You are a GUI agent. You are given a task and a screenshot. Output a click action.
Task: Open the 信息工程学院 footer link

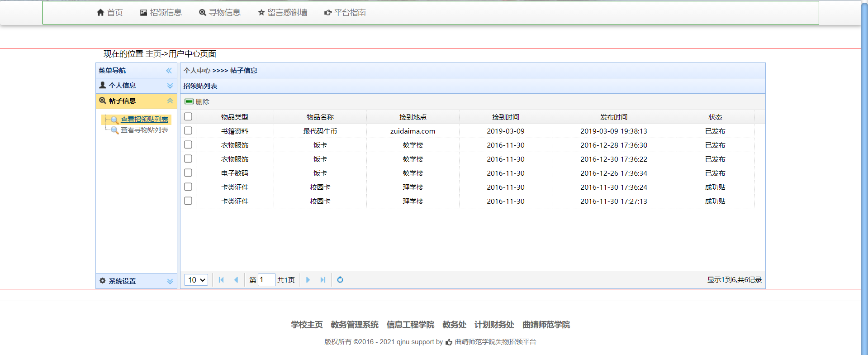click(410, 325)
